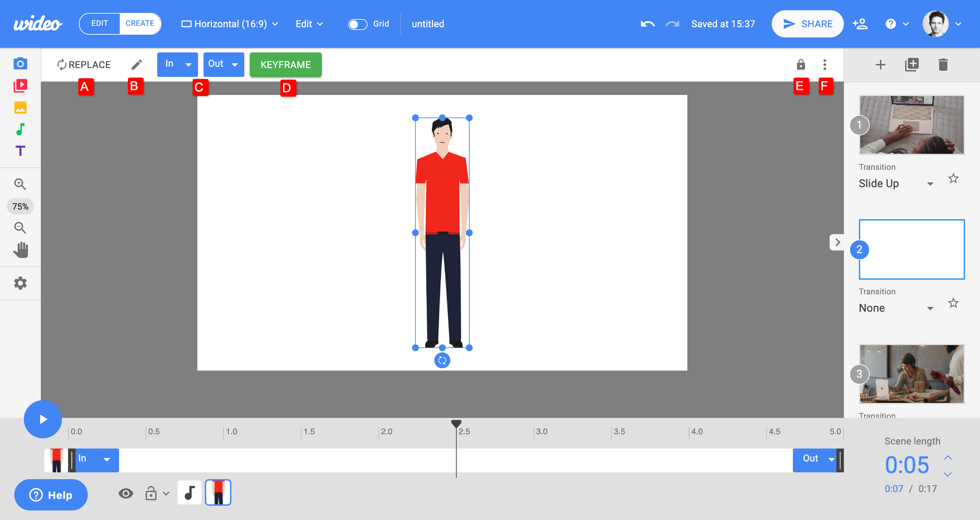Screen dimensions: 980x520
Task: Redo the last action
Action: coord(672,24)
